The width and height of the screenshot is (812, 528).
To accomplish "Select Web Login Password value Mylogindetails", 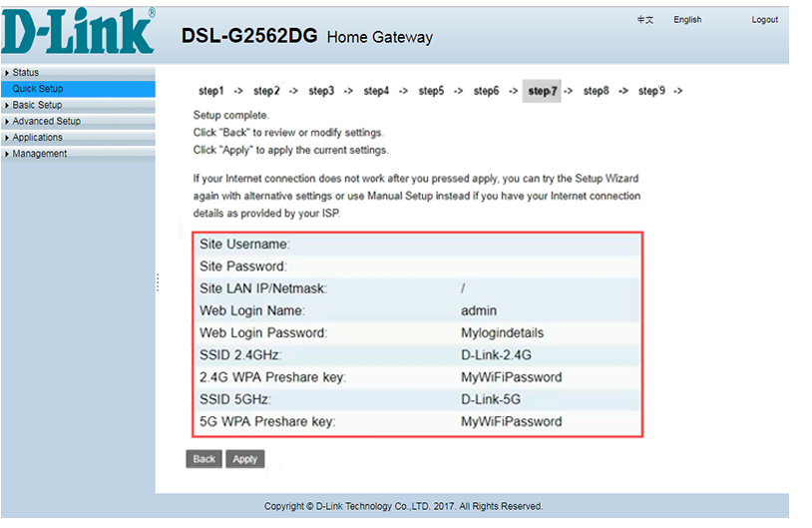I will click(x=503, y=333).
